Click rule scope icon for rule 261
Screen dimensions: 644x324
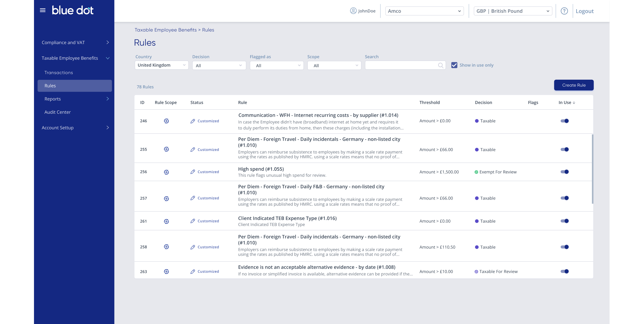(166, 222)
